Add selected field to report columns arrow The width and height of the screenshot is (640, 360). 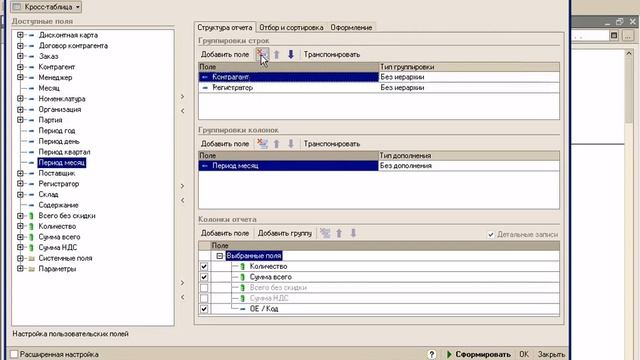click(182, 283)
